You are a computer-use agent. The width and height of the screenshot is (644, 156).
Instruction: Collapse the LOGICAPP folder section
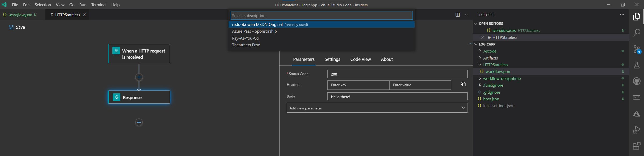tap(476, 44)
